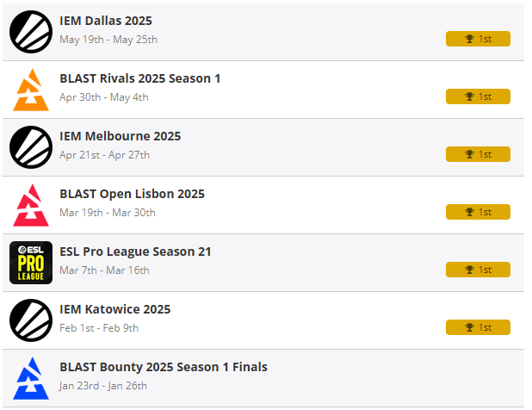
Task: Click the ESL Pro League logo
Action: (x=31, y=263)
